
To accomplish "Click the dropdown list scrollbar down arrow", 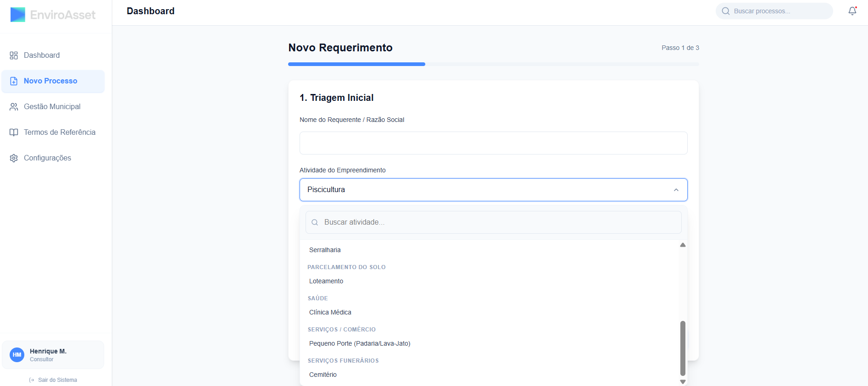I will 683,381.
